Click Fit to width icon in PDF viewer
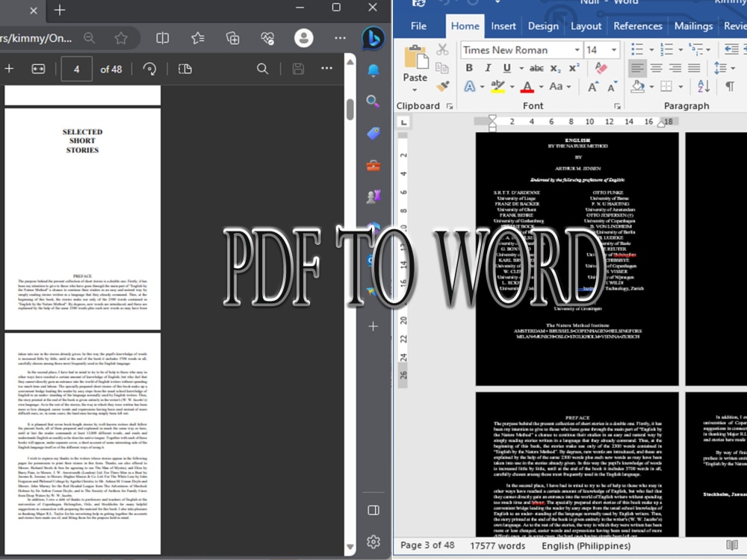747x560 pixels. pos(38,69)
